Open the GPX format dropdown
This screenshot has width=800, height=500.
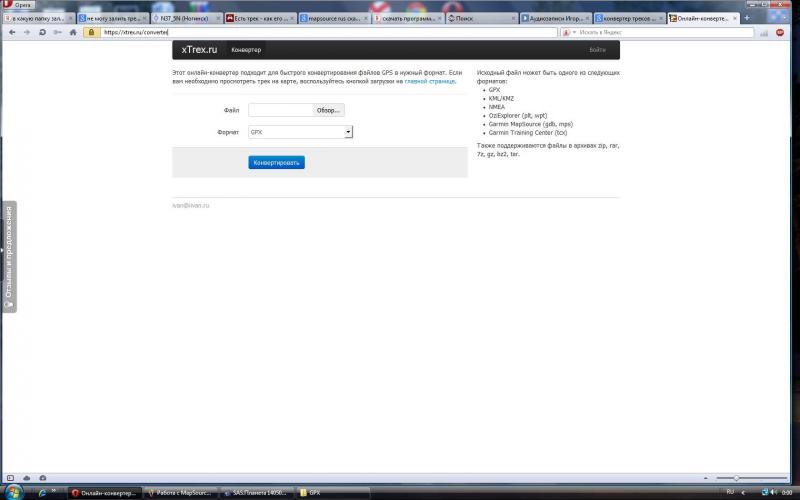[301, 132]
